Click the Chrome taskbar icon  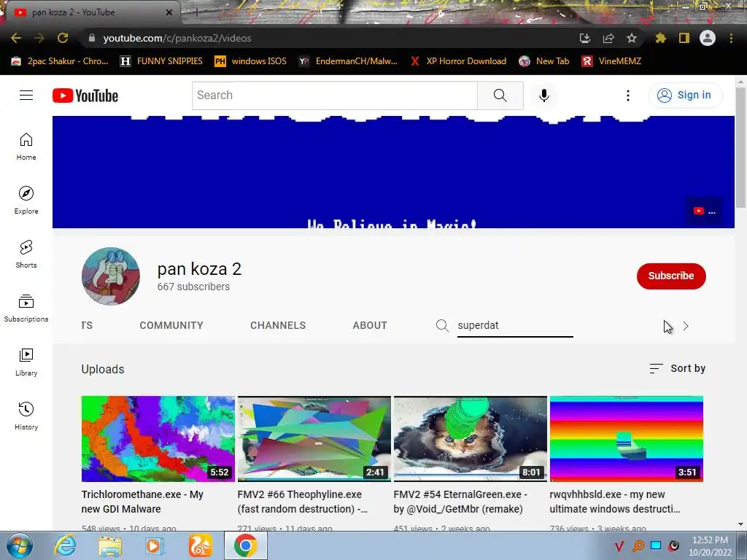tap(245, 546)
